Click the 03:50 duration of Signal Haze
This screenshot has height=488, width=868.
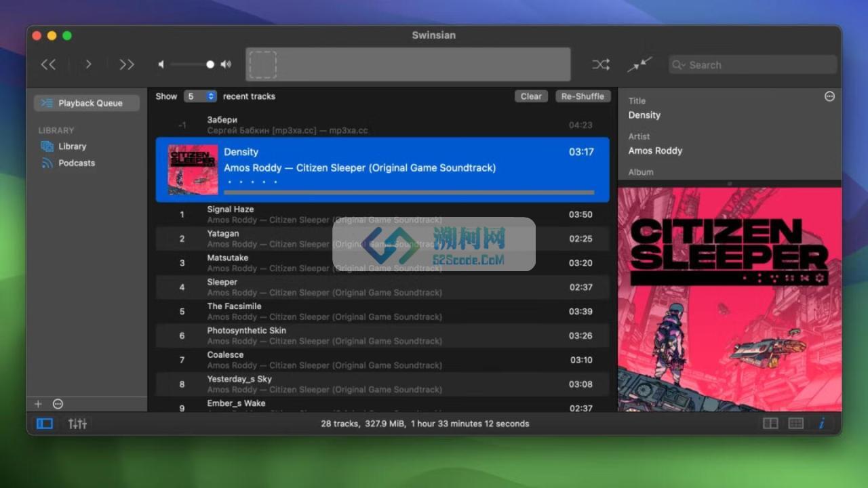580,214
